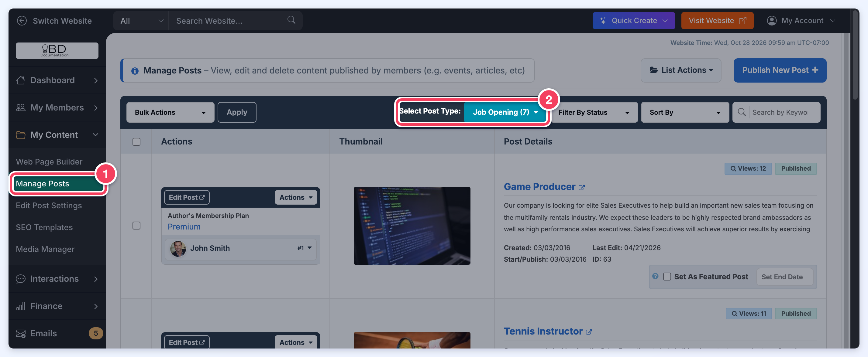The width and height of the screenshot is (868, 357).
Task: Click the Dashboard house icon
Action: pyautogui.click(x=21, y=80)
